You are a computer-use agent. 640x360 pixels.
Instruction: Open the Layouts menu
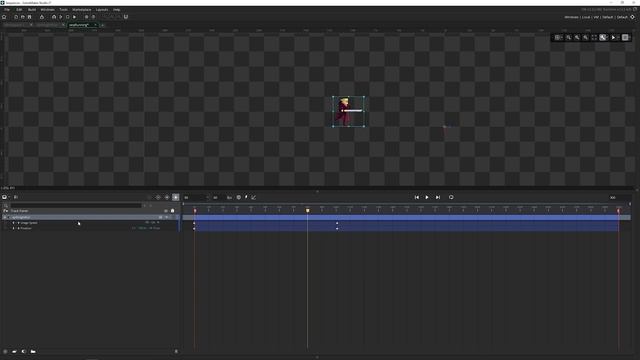102,9
